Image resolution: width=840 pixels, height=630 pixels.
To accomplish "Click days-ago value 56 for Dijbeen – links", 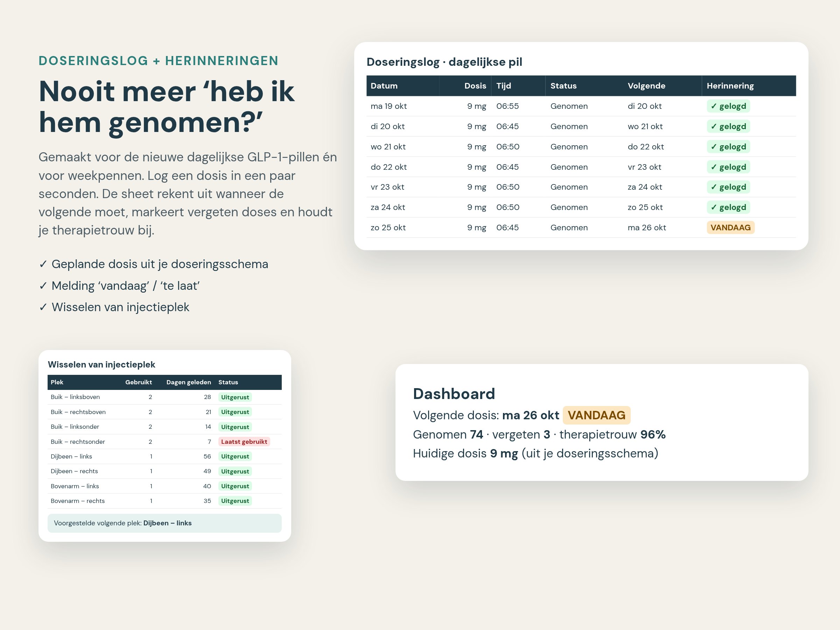I will 207,456.
